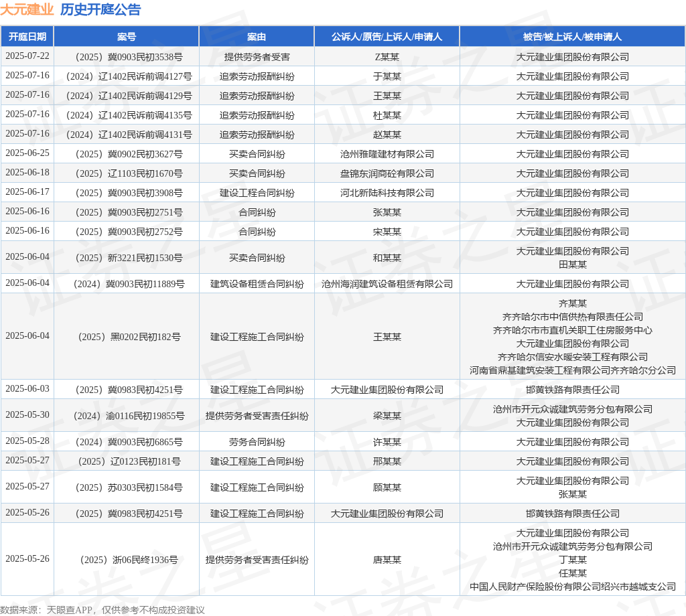Click the 案号 column header
Image resolution: width=686 pixels, height=616 pixels.
[127, 37]
